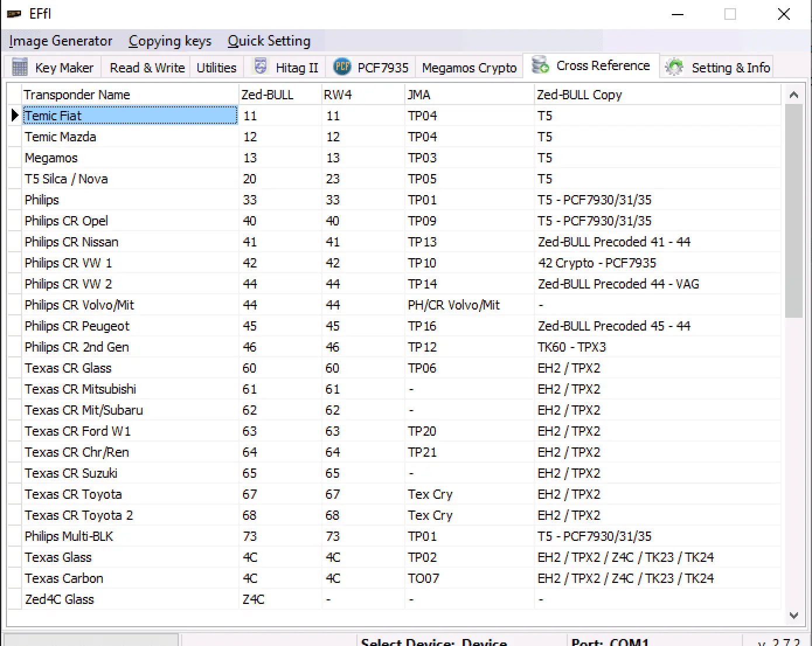Select the Texas CR Chr/Ren cell
Screen dimensions: 812x646
130,452
